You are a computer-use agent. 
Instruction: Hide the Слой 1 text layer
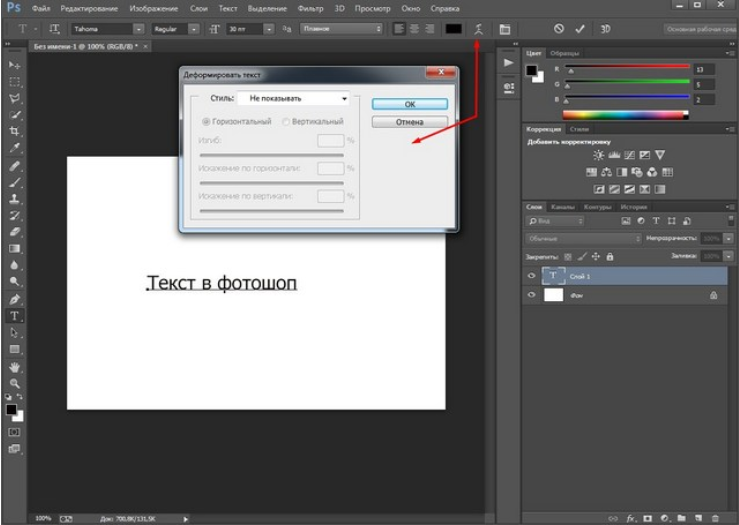click(x=531, y=275)
